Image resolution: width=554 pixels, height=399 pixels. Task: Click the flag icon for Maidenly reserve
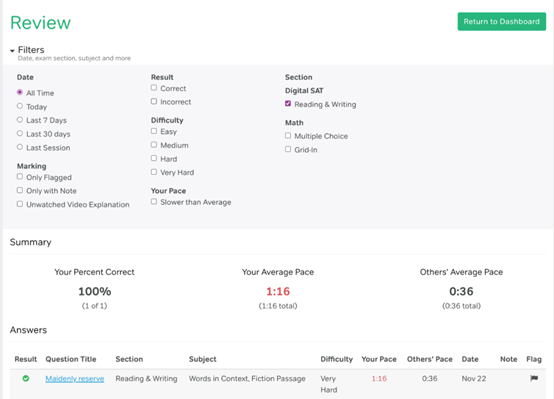[534, 378]
